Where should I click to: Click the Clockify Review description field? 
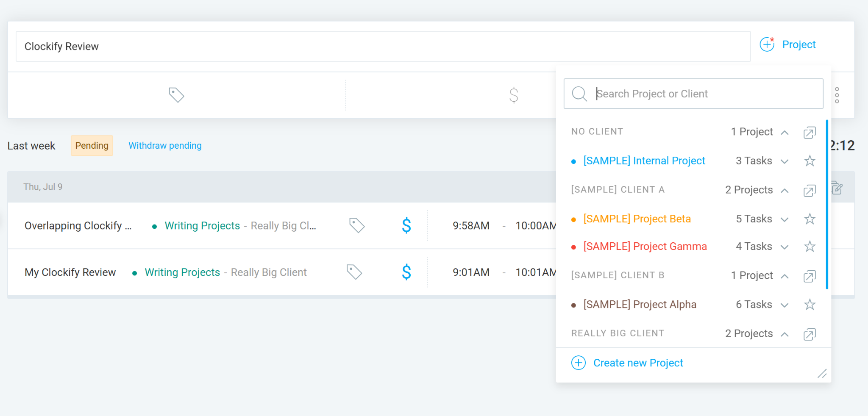tap(383, 46)
